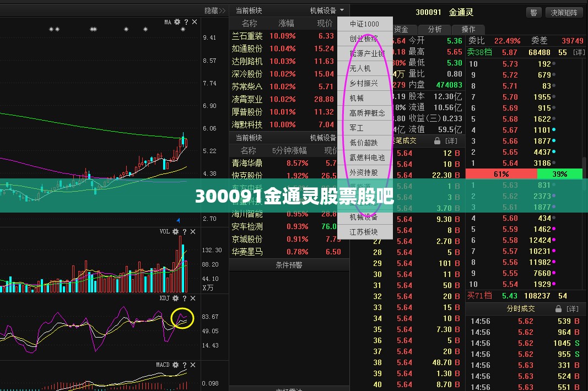Select stock row 京城股份

283,239
